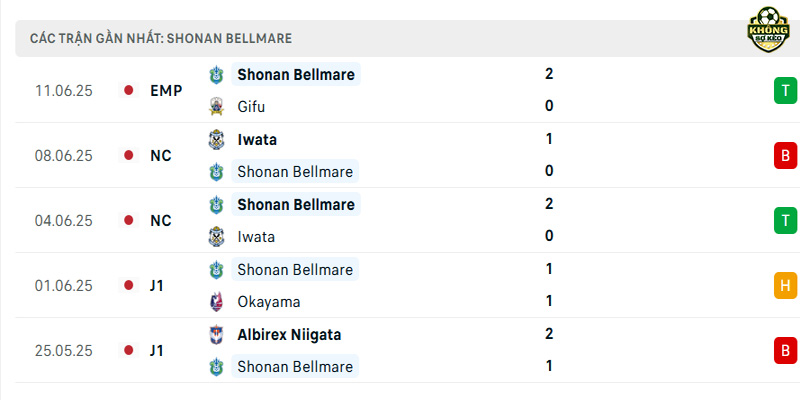The height and width of the screenshot is (400, 800).
Task: Click red B badge for Albirex Niigata match
Action: [x=786, y=351]
